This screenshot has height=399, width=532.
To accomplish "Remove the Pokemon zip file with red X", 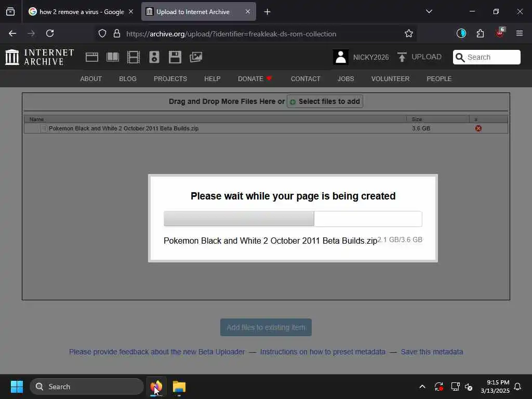I will [x=478, y=128].
